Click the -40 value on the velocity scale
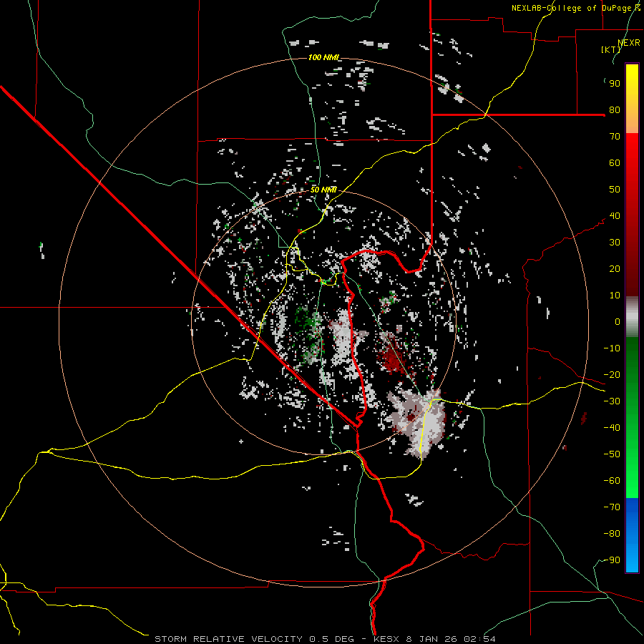Viewport: 644px width, 644px height. [x=612, y=428]
